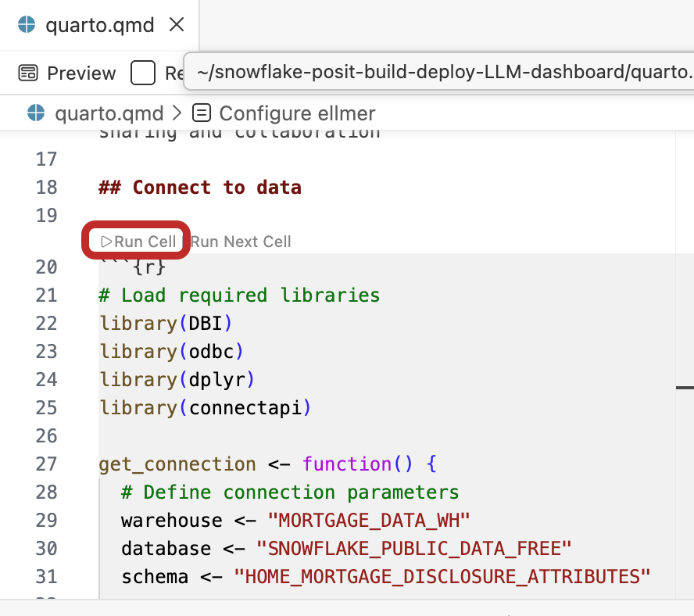Expand the Configure ellmer breadcrumb section

[297, 113]
